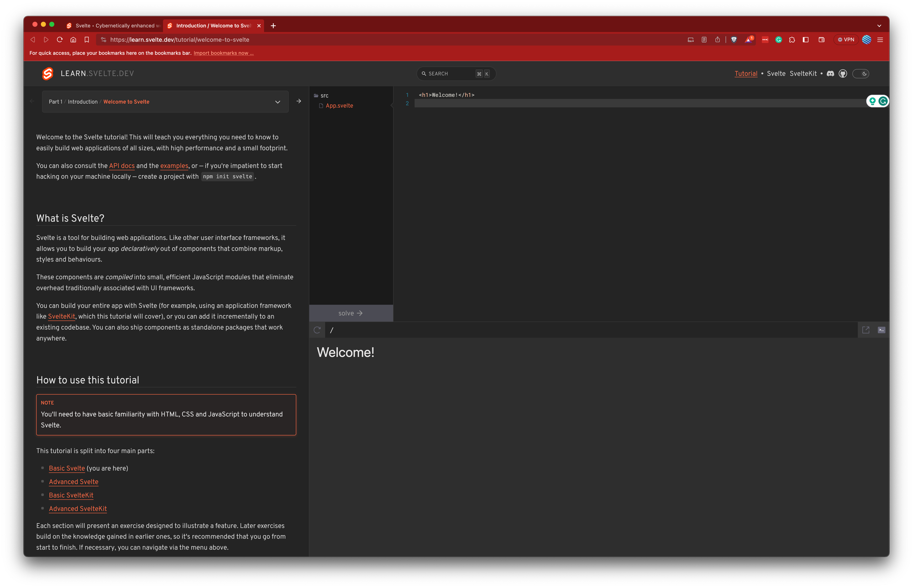Open the API docs link
Image resolution: width=913 pixels, height=588 pixels.
121,166
